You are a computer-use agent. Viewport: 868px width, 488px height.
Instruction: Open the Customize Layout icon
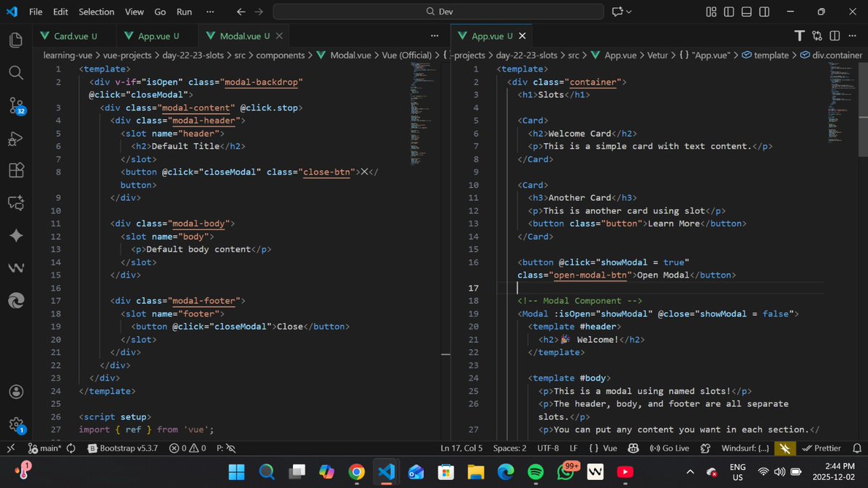tap(711, 12)
